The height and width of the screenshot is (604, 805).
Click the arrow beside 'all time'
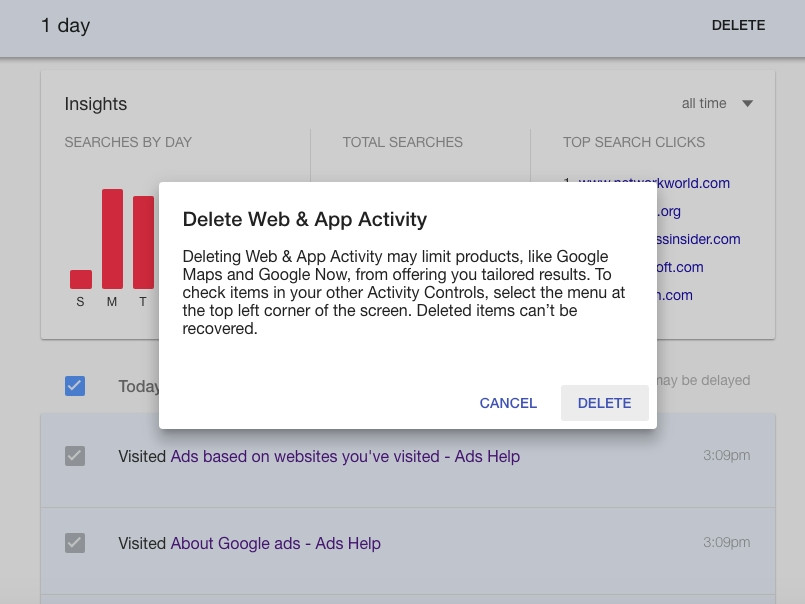(747, 104)
